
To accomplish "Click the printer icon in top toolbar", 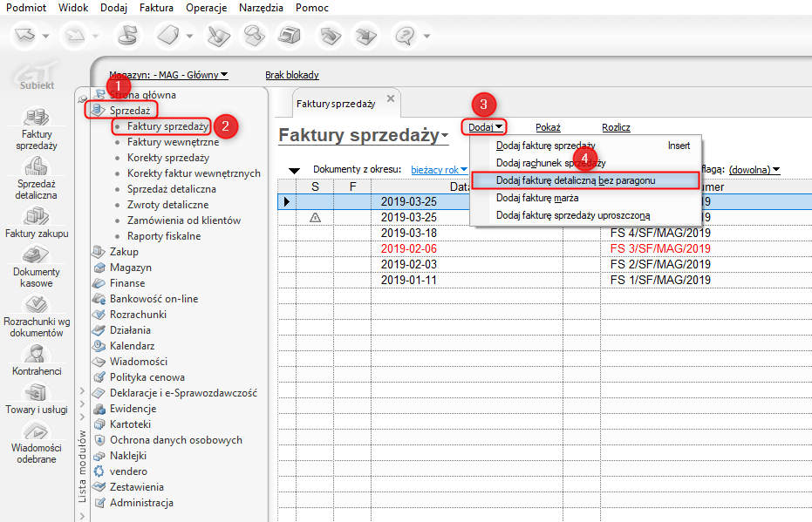I will click(x=288, y=37).
